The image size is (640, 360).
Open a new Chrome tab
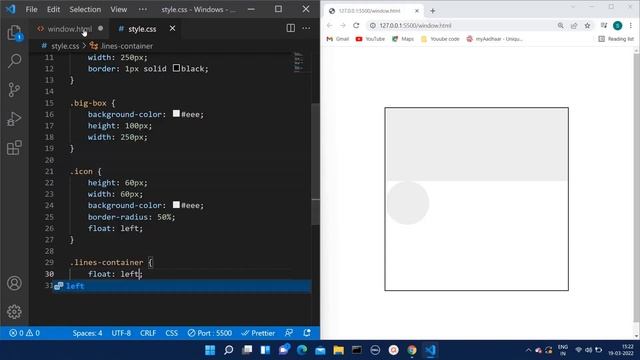point(433,11)
